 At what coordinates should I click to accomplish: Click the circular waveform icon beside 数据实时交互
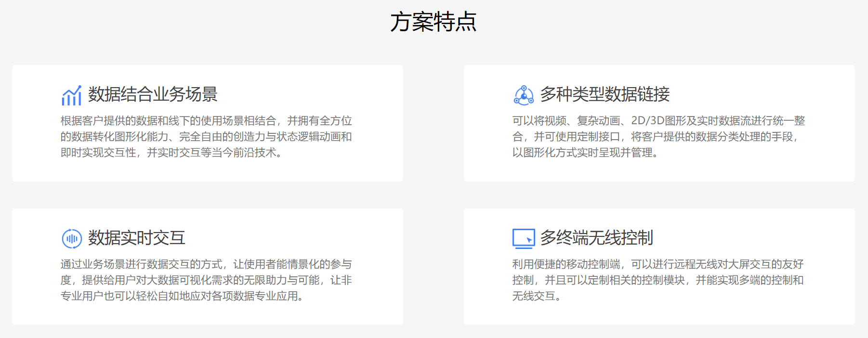tap(72, 238)
